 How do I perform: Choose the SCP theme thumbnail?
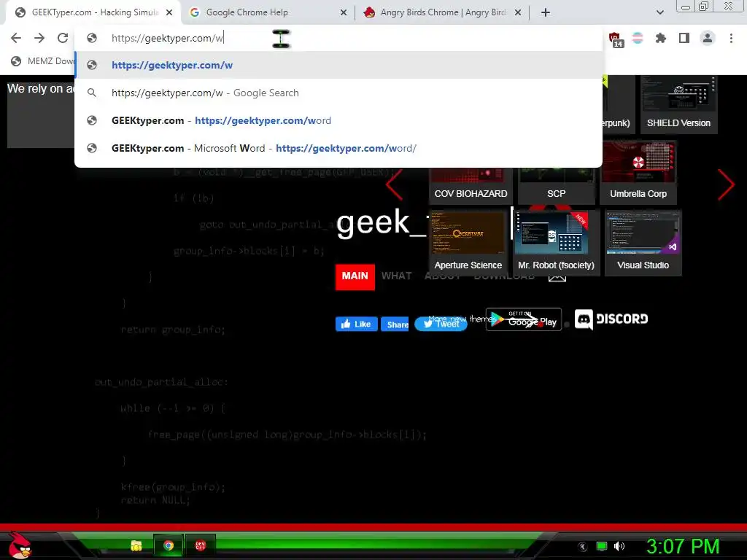point(556,186)
